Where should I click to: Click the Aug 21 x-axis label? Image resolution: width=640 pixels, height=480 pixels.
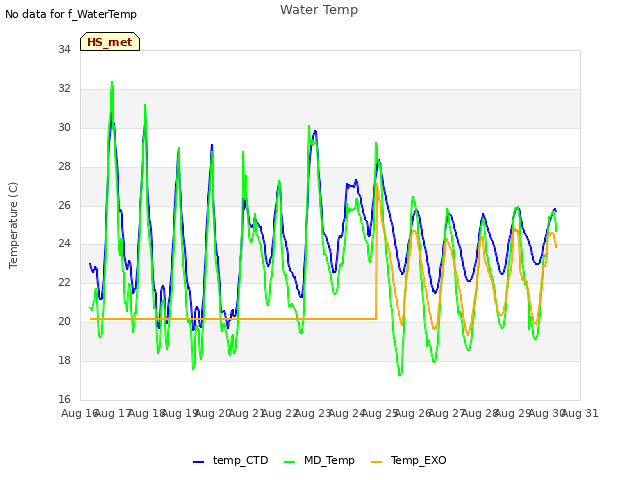(247, 413)
